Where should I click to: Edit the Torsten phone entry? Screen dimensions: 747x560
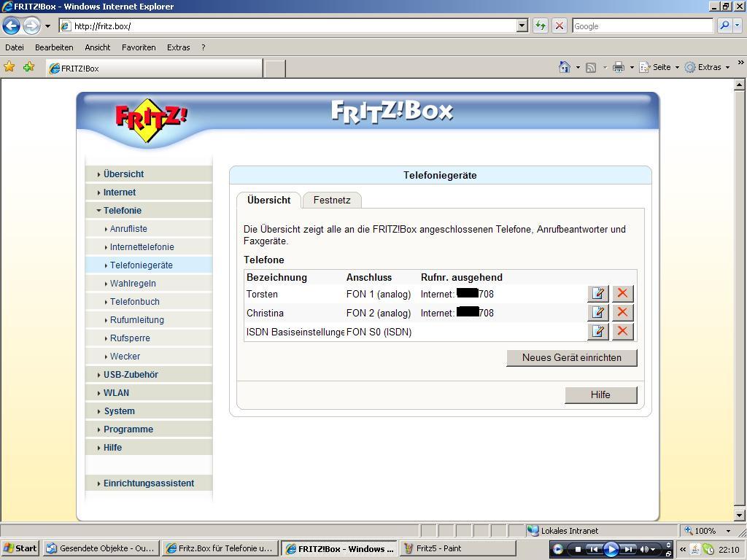(597, 294)
